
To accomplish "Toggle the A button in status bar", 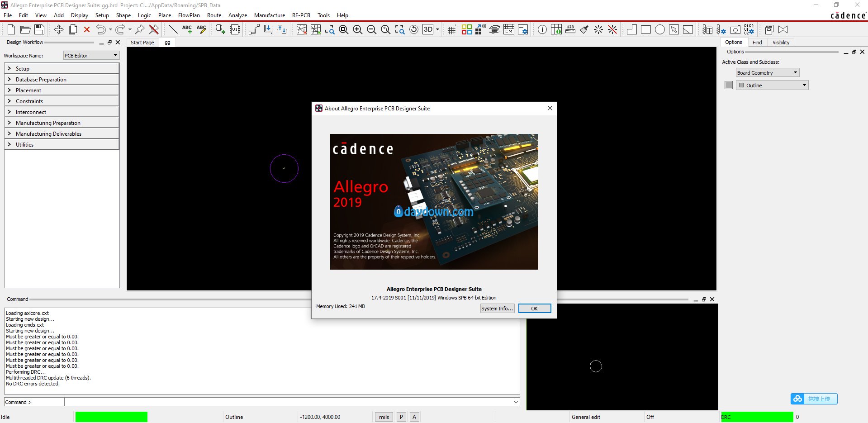I will point(414,417).
